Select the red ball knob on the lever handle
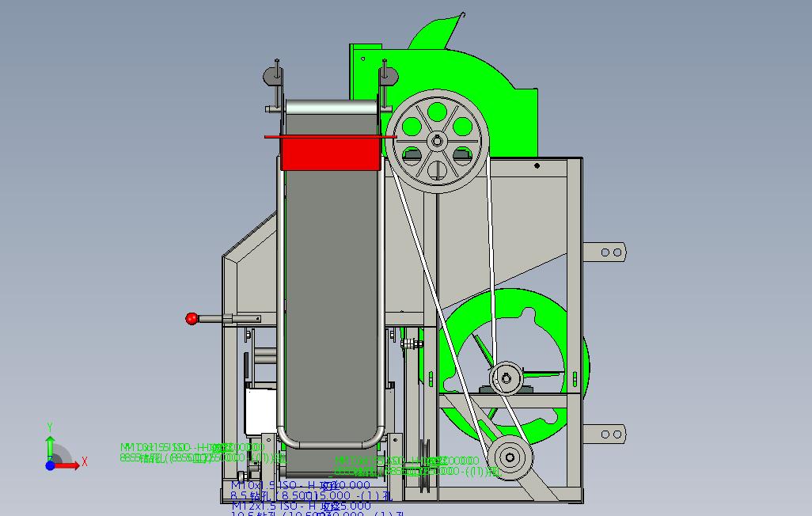812x516 pixels. pyautogui.click(x=192, y=318)
